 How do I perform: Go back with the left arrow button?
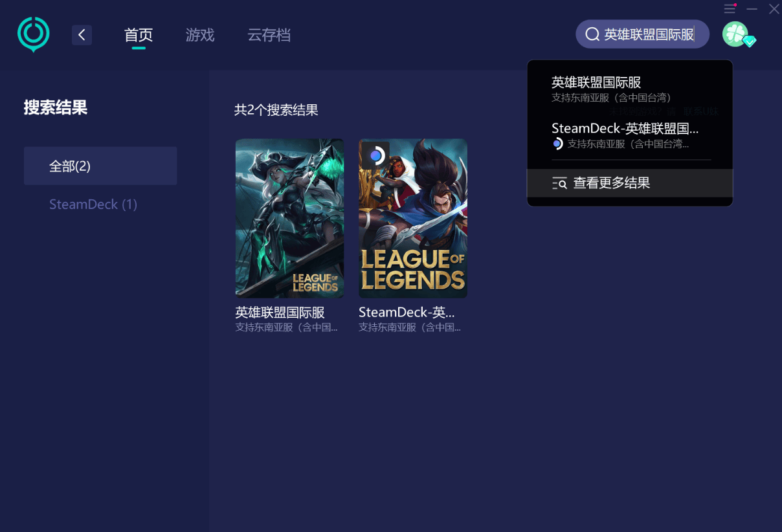point(82,35)
